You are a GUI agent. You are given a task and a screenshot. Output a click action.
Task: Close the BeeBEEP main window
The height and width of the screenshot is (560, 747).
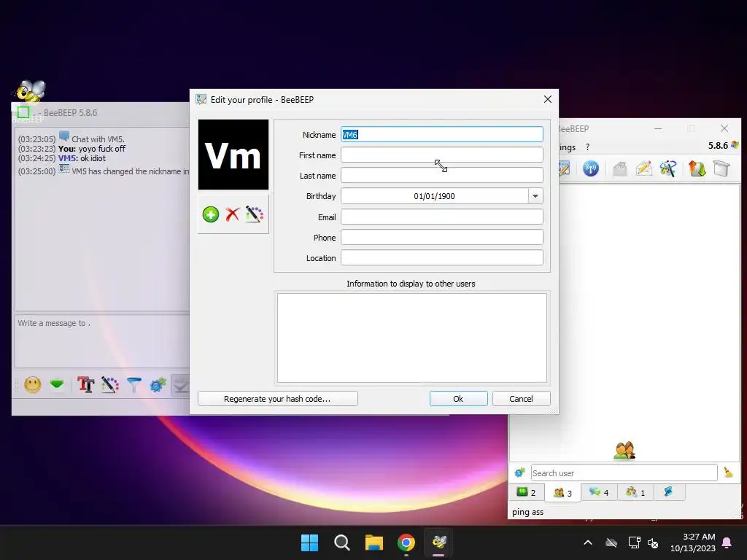coord(724,128)
